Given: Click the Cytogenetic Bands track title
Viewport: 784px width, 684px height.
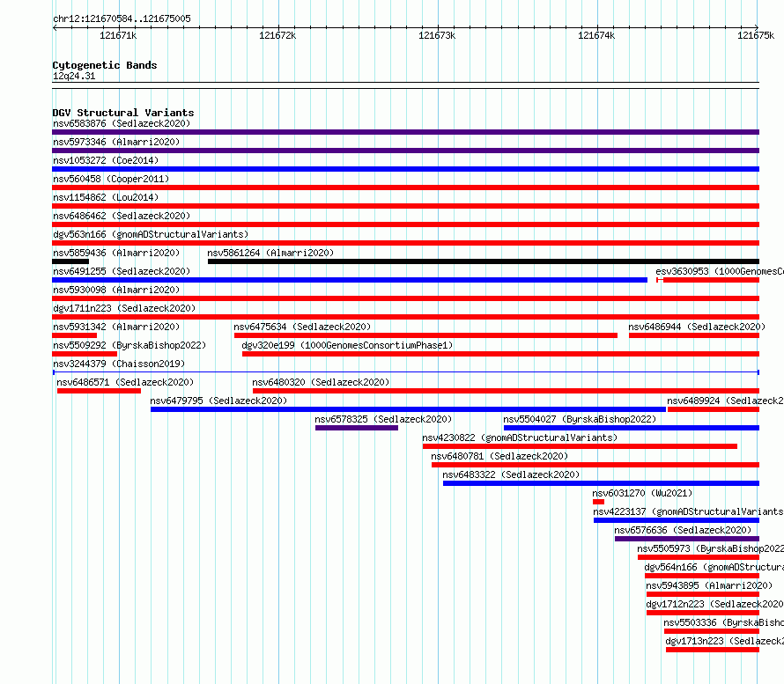Looking at the screenshot, I should coord(105,65).
